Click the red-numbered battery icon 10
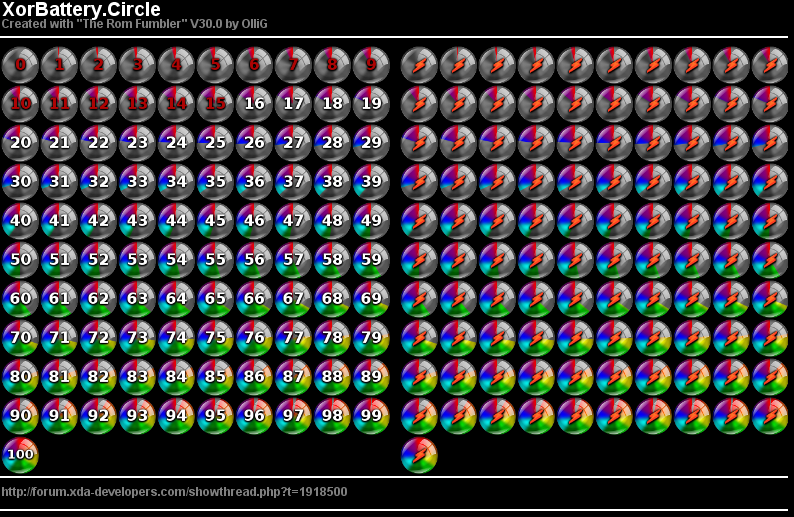Screen dimensions: 794x517 point(20,104)
